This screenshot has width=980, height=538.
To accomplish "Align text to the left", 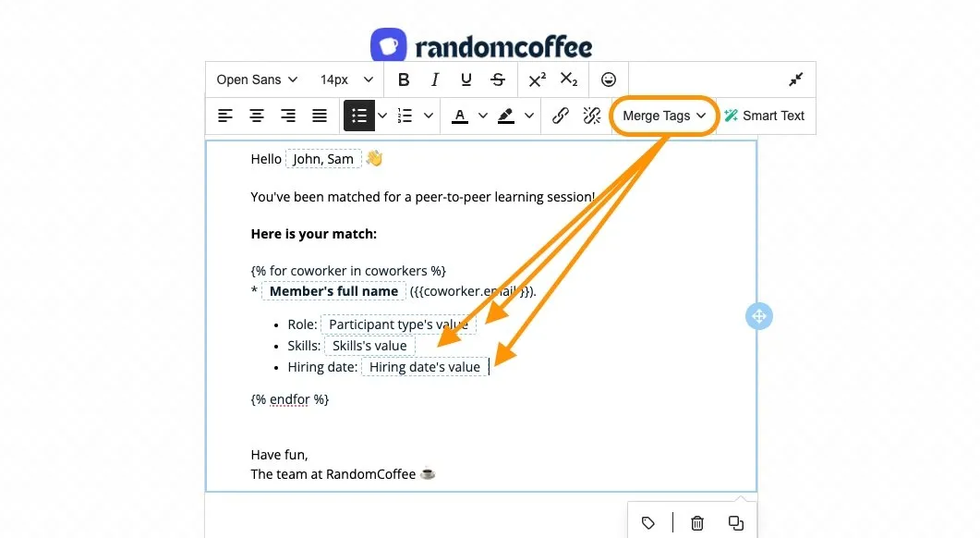I will [x=225, y=116].
